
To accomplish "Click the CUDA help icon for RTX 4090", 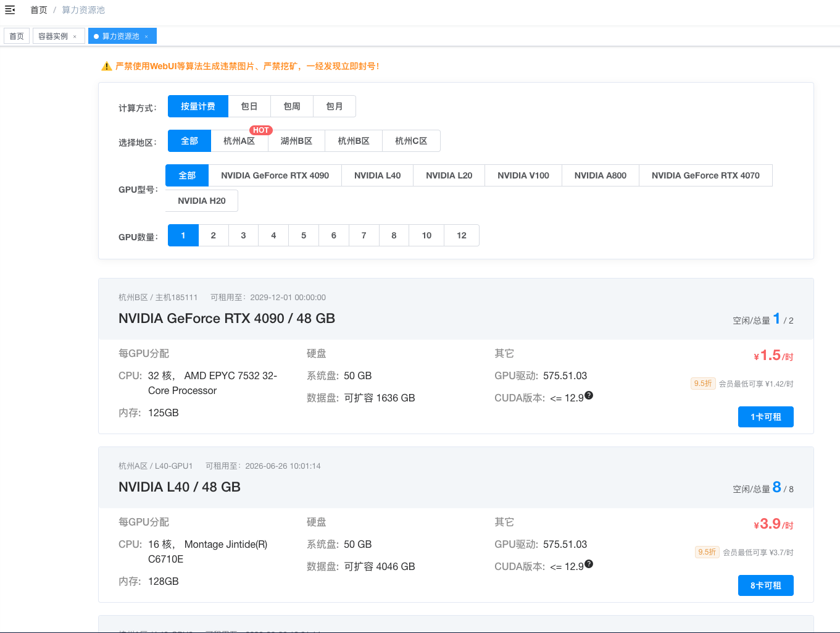I will point(589,395).
